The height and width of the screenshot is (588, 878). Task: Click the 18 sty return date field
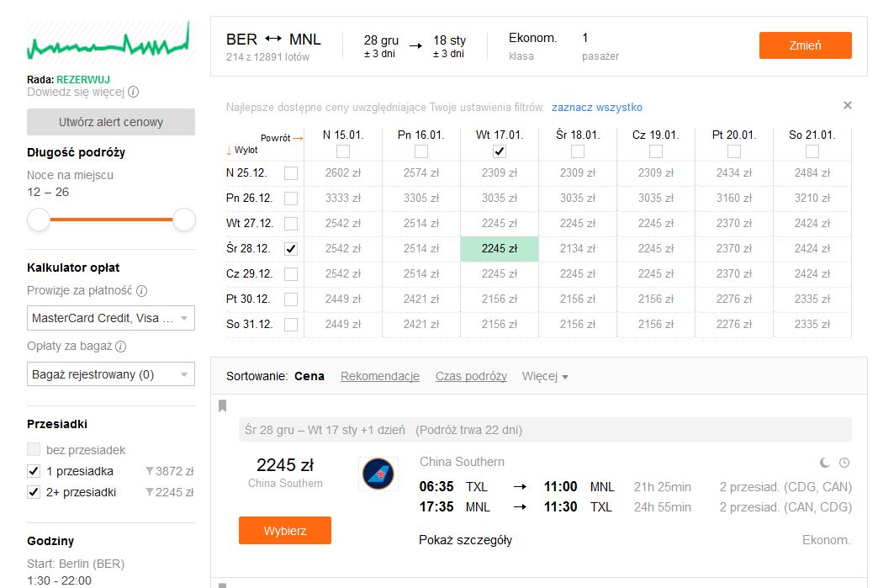449,46
